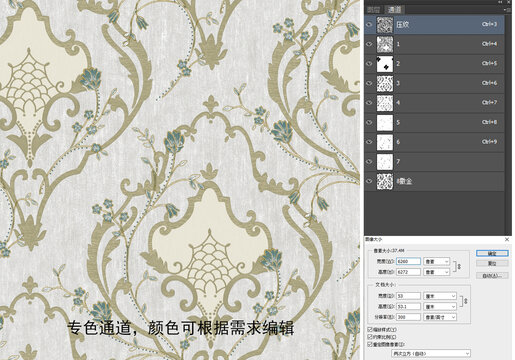Click the document height field showing 53.1
Viewport: 515px width, 360px height.
(x=408, y=306)
